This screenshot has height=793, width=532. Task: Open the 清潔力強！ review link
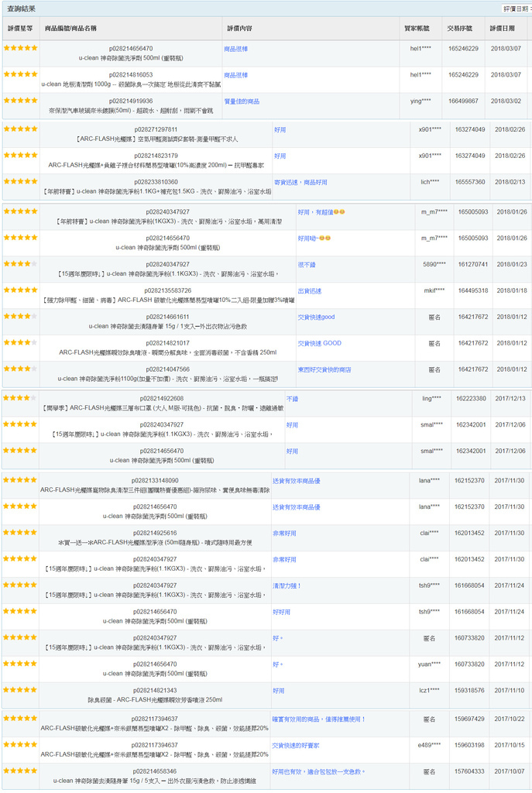click(x=287, y=585)
